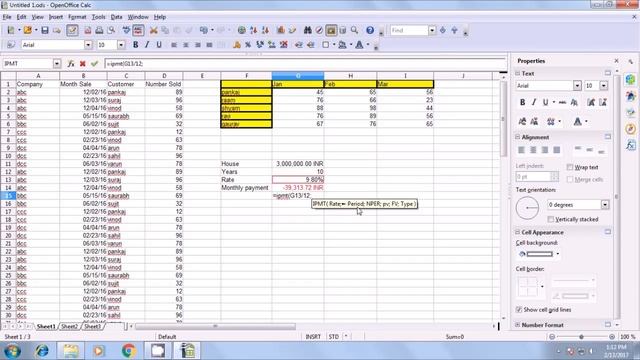Switch to Sheet2 tab
Viewport: 640px width, 360px height.
coord(69,327)
